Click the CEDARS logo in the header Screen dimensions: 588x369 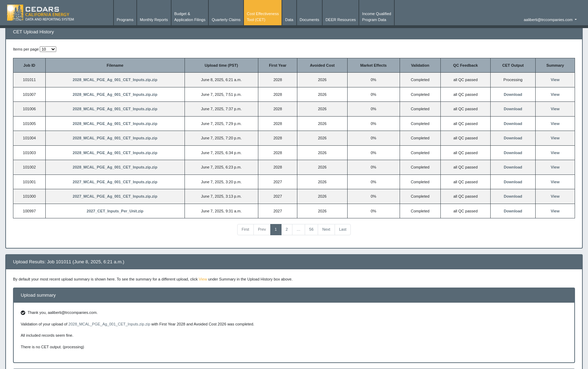tap(40, 13)
